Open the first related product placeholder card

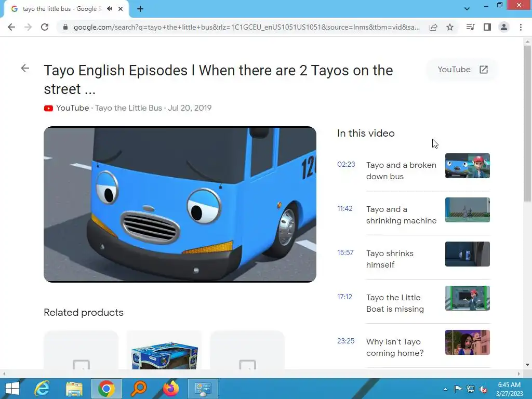[x=81, y=350]
